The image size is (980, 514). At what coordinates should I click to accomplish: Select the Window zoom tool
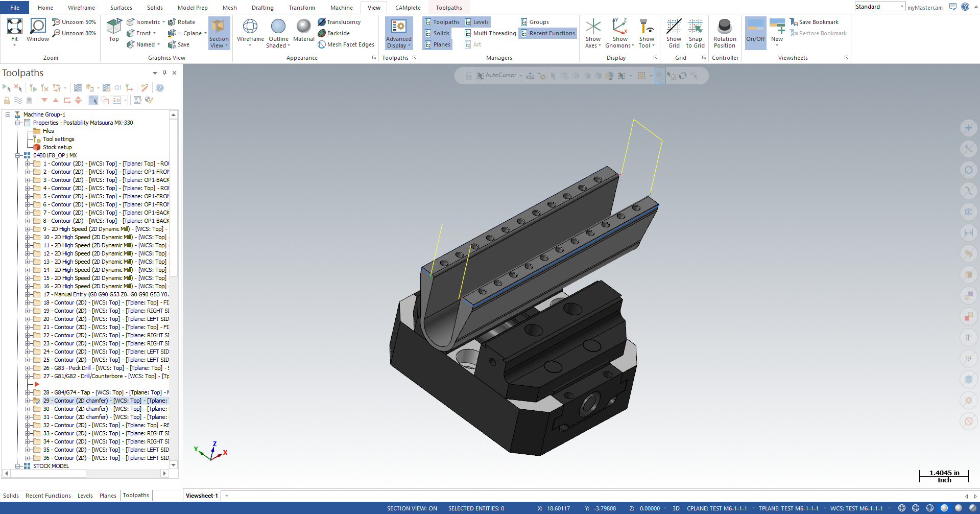pos(38,27)
